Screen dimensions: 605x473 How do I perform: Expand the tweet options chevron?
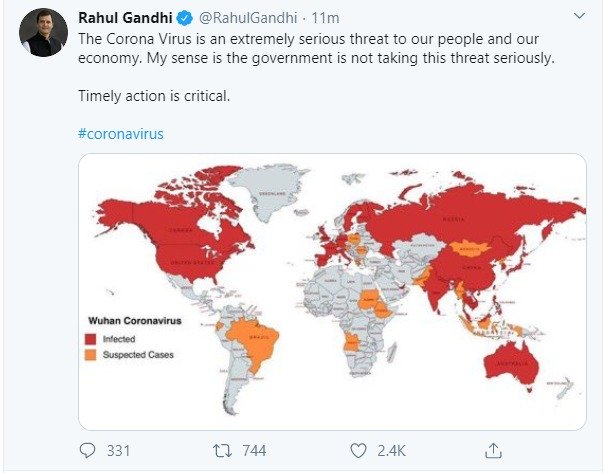pos(580,17)
